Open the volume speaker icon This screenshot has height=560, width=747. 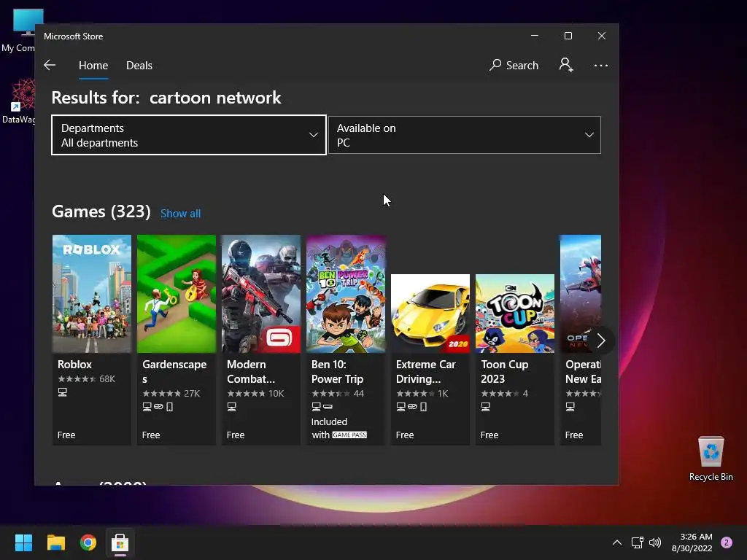tap(655, 542)
